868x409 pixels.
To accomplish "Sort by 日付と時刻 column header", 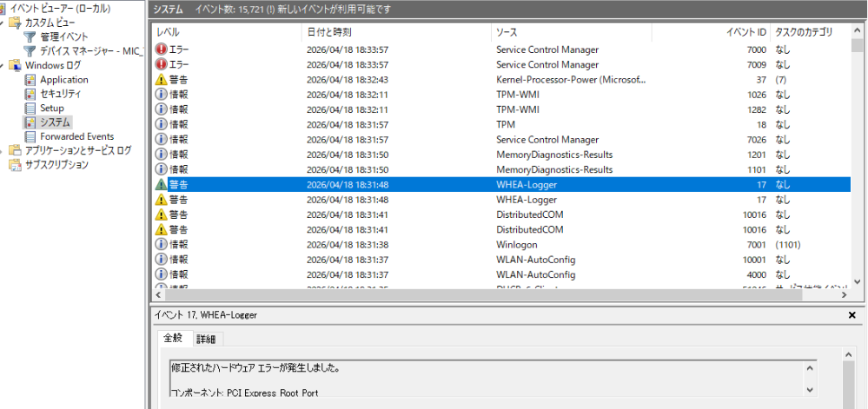I will point(396,32).
